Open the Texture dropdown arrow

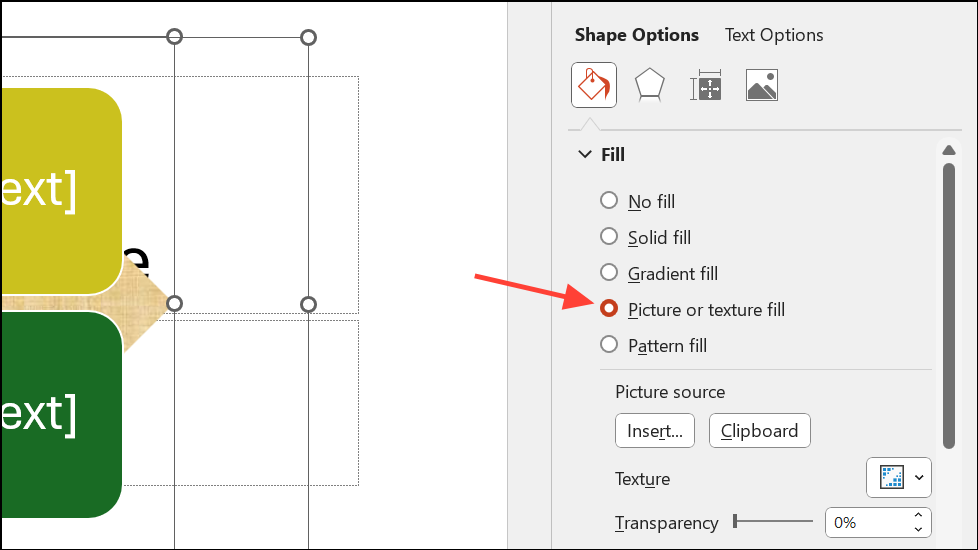[x=919, y=478]
